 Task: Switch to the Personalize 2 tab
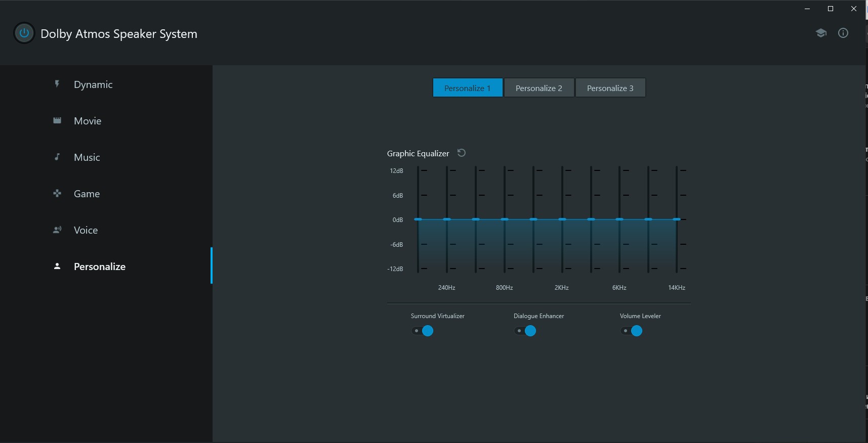tap(539, 88)
